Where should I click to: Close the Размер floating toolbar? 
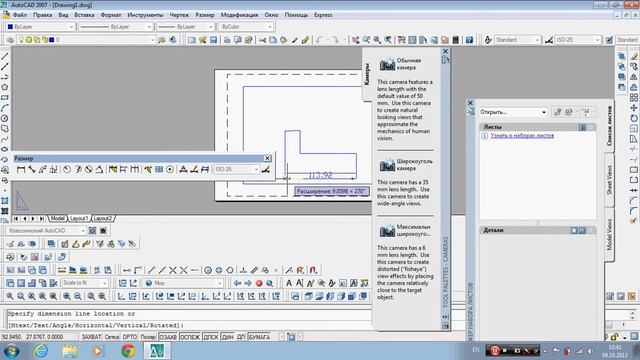267,158
